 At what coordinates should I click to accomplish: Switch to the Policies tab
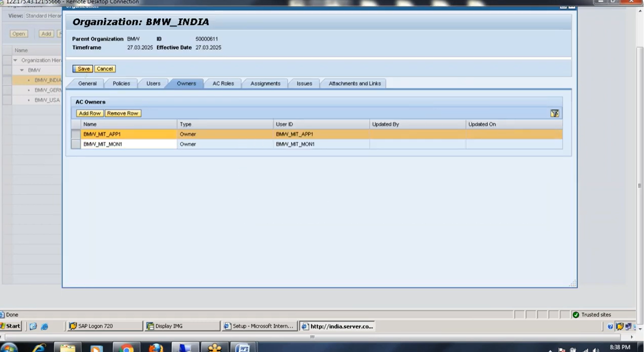pyautogui.click(x=121, y=83)
